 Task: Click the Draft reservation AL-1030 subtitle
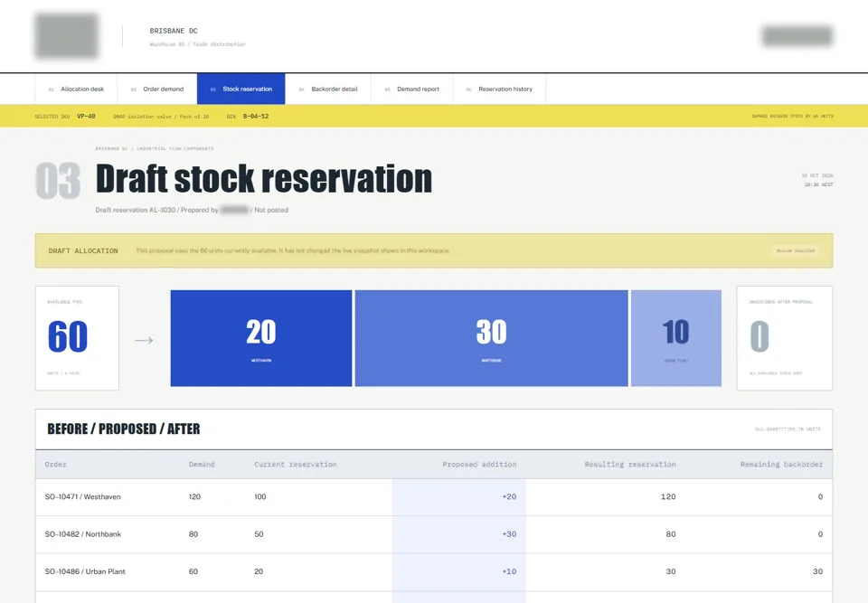tap(192, 210)
